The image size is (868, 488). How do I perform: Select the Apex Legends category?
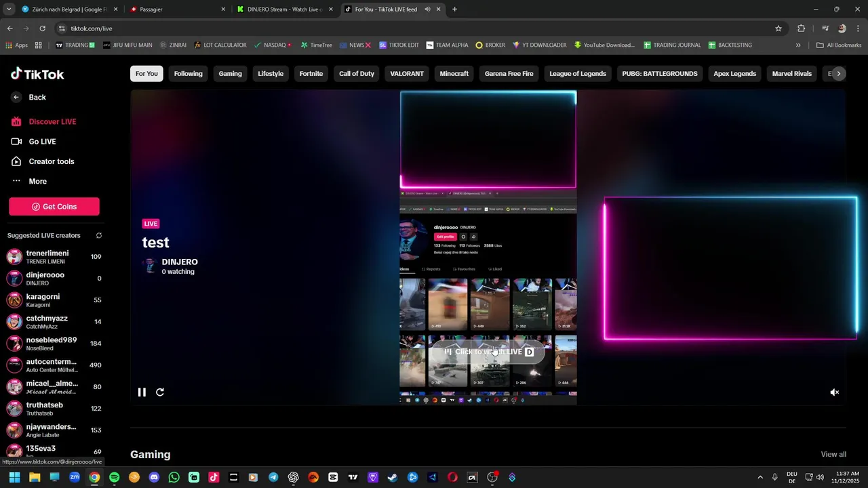[734, 74]
